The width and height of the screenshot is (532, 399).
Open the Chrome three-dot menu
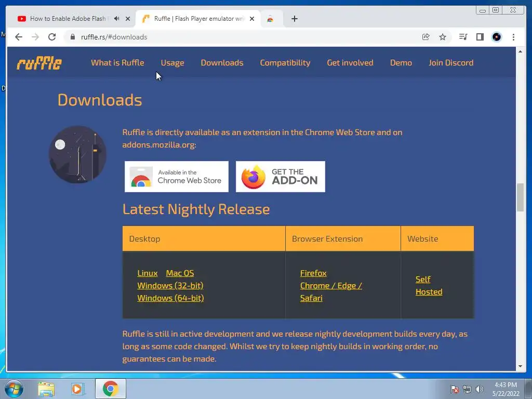[513, 37]
